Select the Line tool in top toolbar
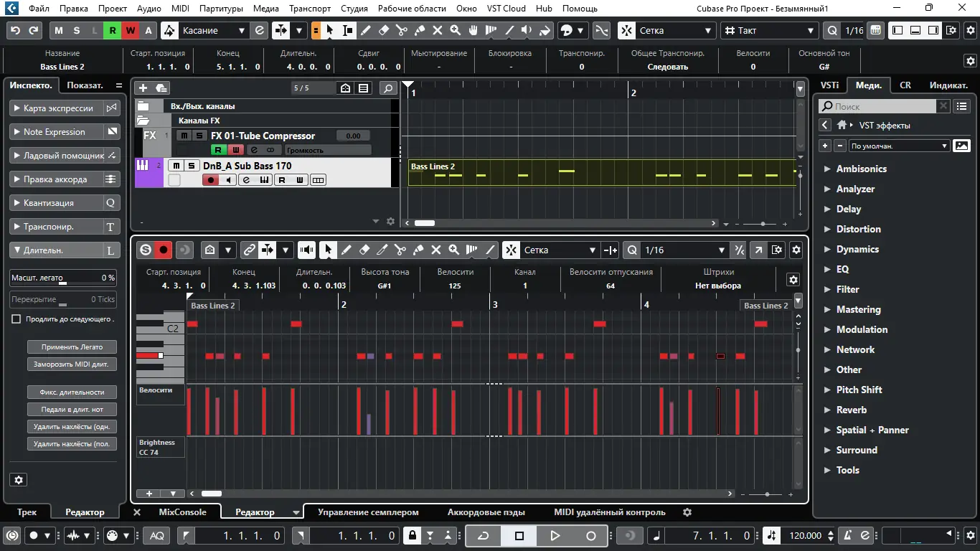 click(x=509, y=31)
